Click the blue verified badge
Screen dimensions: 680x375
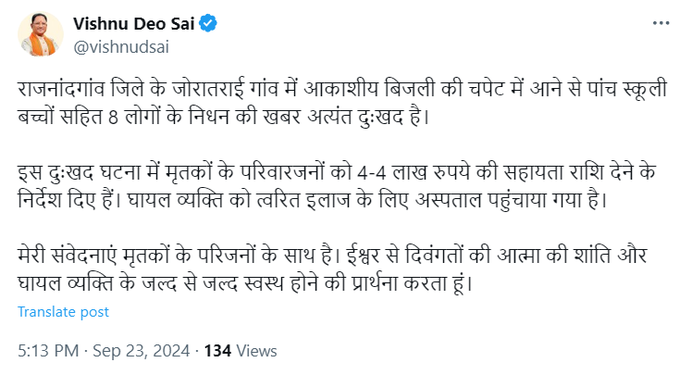(208, 23)
